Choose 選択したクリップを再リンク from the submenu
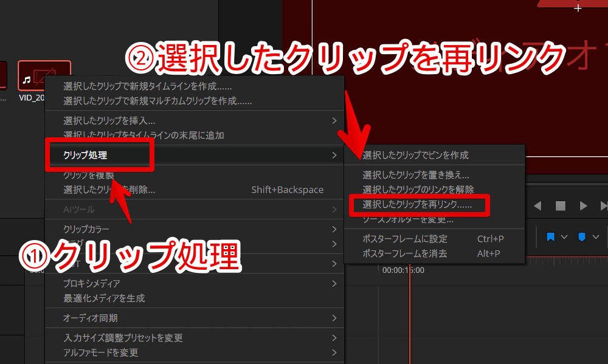608x364 pixels. coord(417,205)
